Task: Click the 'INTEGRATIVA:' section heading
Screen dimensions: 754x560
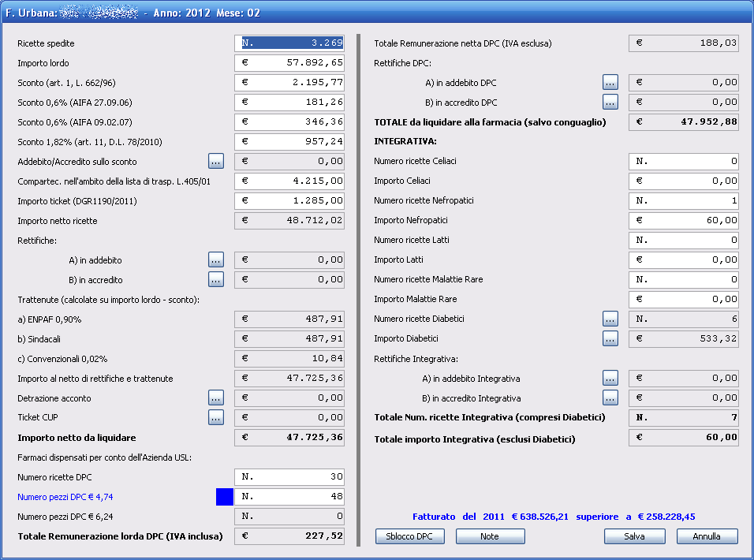Action: point(405,141)
